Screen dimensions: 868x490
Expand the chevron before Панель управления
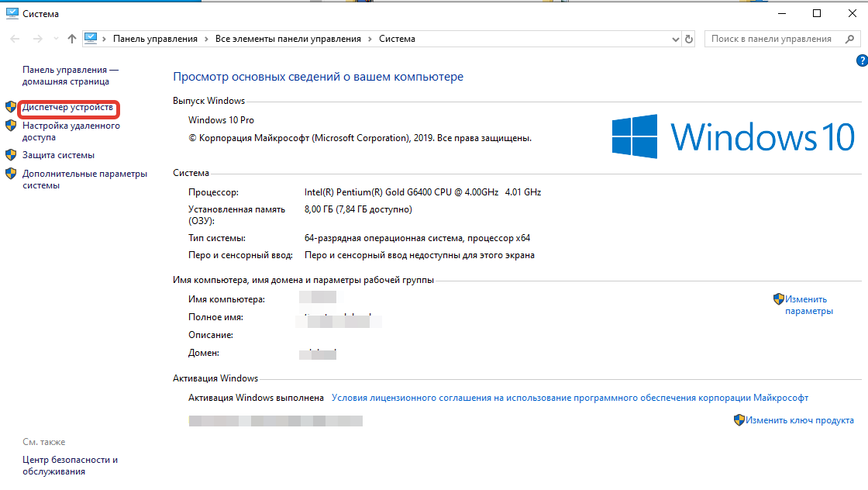click(x=104, y=39)
